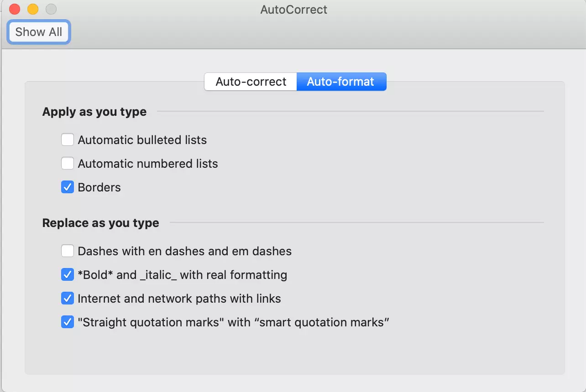The height and width of the screenshot is (392, 586).
Task: Disable *Bold* and _italic_ real formatting
Action: 68,274
